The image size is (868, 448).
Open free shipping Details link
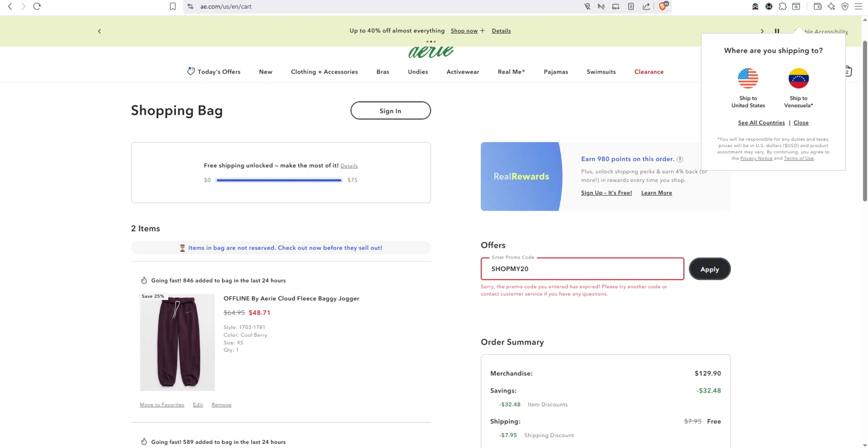(x=349, y=166)
